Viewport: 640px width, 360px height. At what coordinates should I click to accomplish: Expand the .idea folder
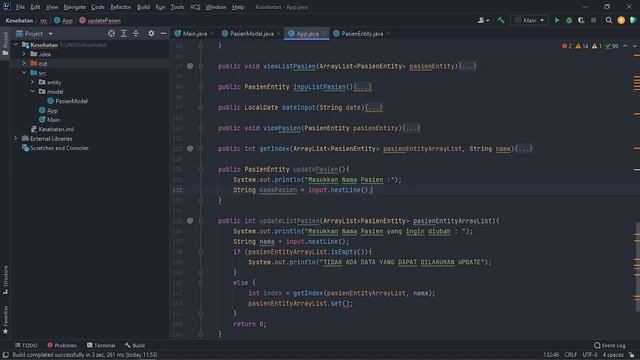click(x=24, y=54)
